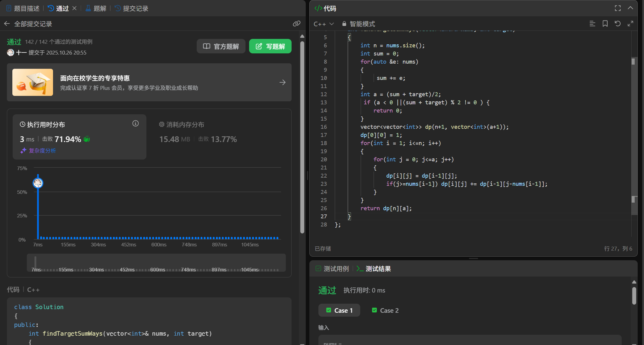This screenshot has height=345, width=644.
Task: Click the runtime chart range slider handle
Action: (x=35, y=262)
